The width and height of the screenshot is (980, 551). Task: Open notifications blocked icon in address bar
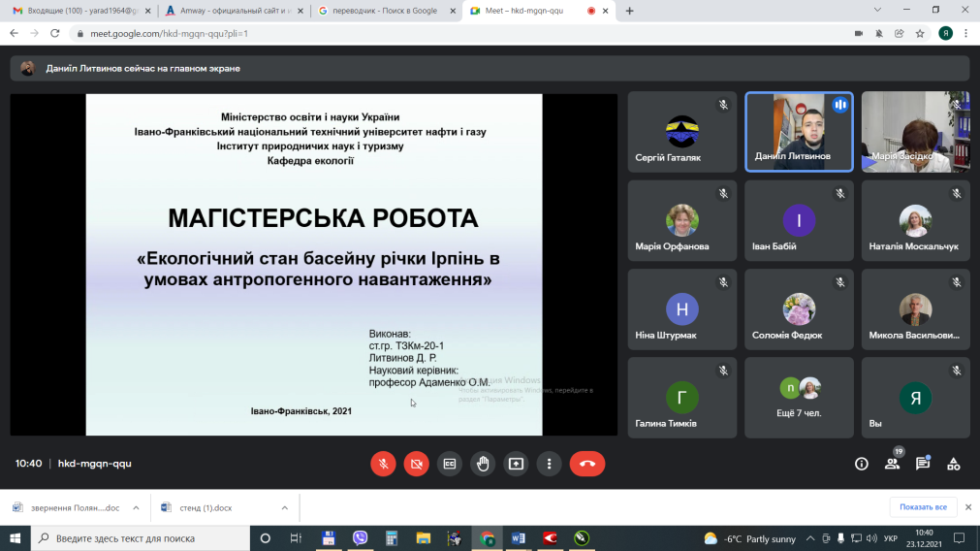(879, 33)
